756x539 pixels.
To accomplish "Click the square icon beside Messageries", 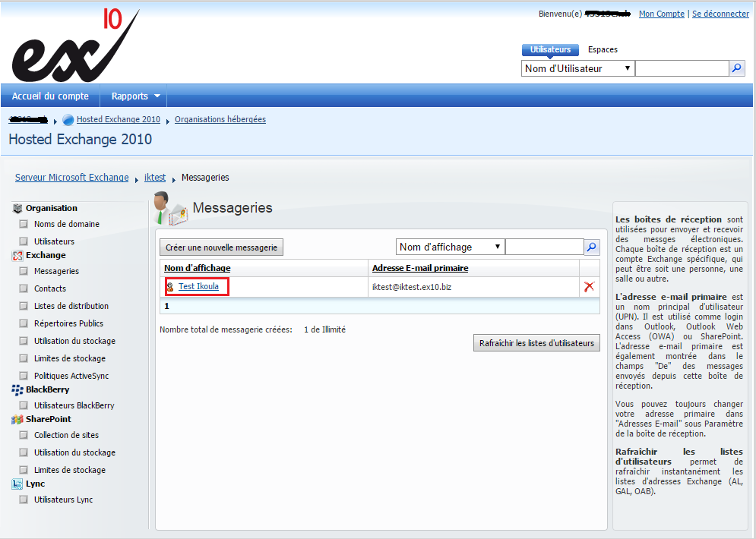I will coord(23,271).
